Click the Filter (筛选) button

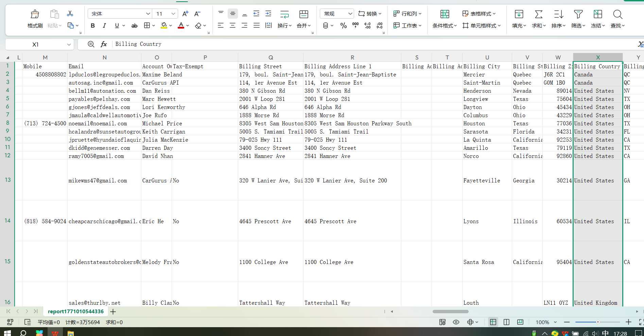point(578,19)
